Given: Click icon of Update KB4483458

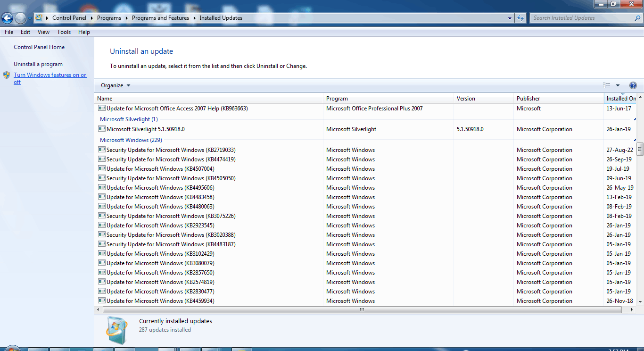Looking at the screenshot, I should point(101,197).
